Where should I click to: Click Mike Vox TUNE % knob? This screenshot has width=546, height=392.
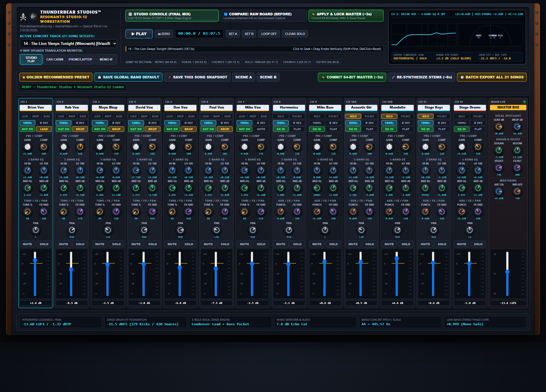click(x=245, y=212)
